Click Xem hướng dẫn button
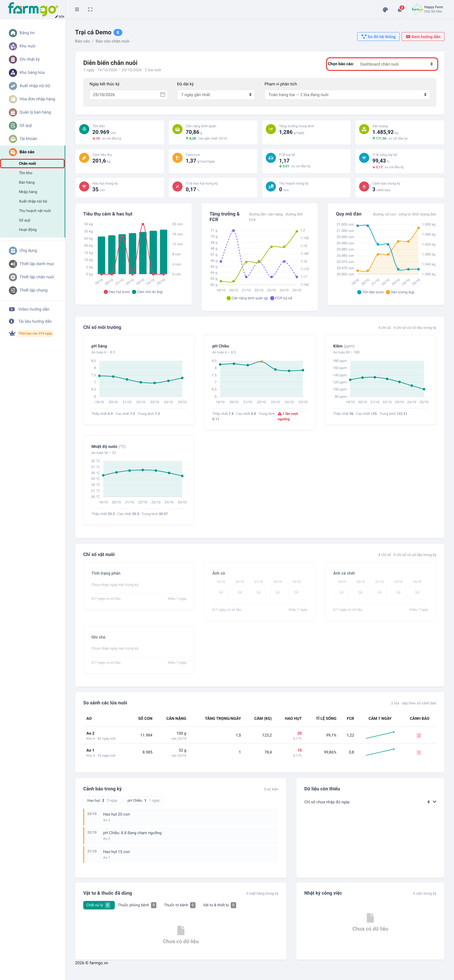454x980 pixels. tap(423, 37)
